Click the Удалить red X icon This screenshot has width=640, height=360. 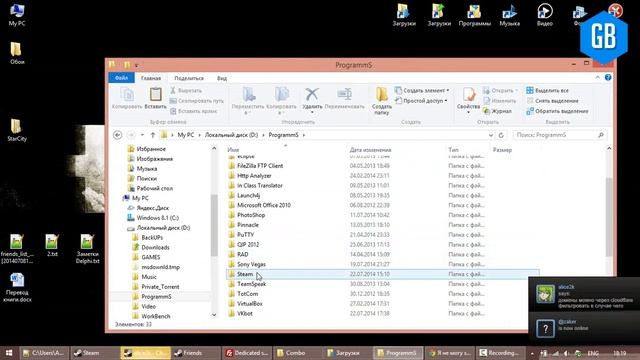(312, 94)
